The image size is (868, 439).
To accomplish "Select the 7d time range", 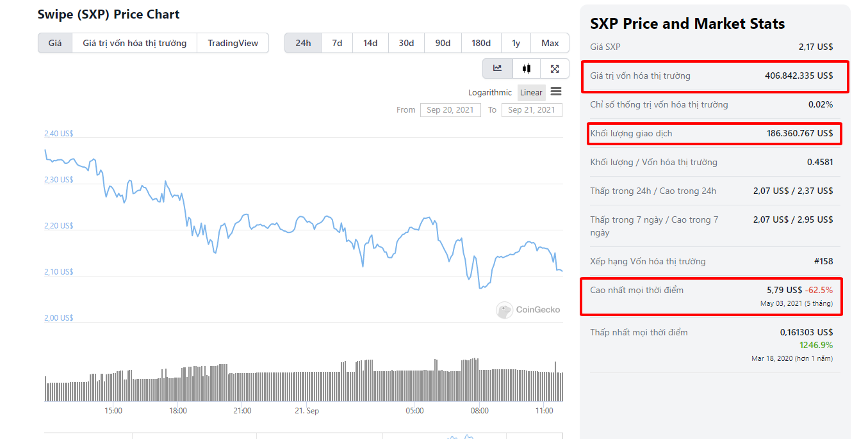I will click(x=337, y=43).
